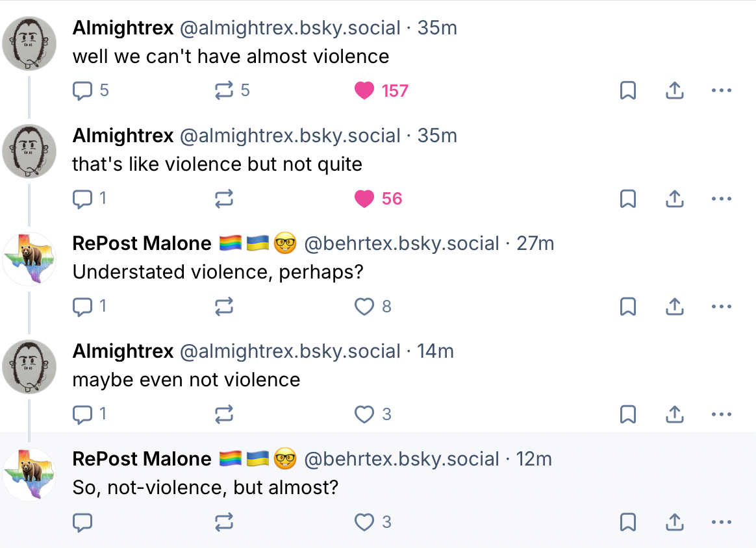Share the "So, not-violence, but almost?" post
This screenshot has width=756, height=548.
pos(675,521)
